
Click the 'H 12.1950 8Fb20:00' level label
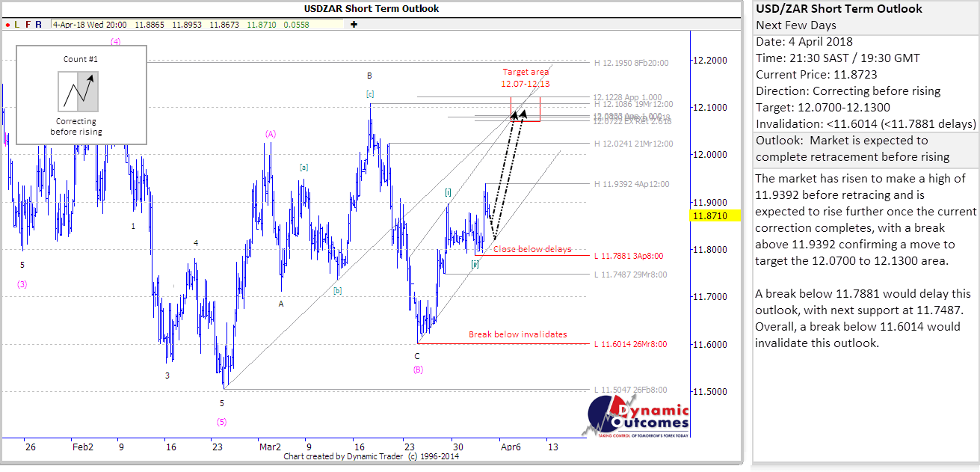631,64
